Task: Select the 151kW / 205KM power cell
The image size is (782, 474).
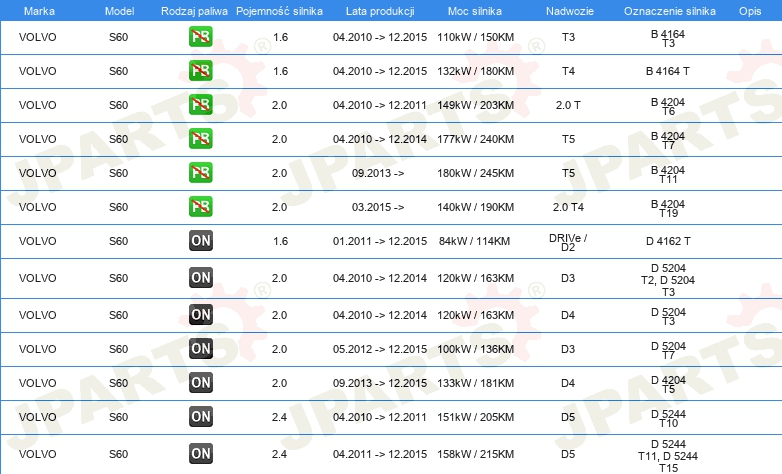Action: 475,417
